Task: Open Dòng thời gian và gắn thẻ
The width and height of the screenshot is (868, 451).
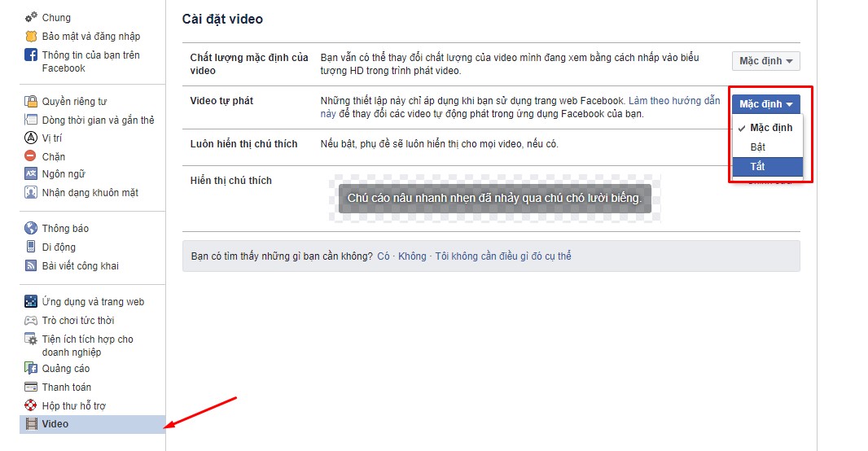Action: point(98,120)
